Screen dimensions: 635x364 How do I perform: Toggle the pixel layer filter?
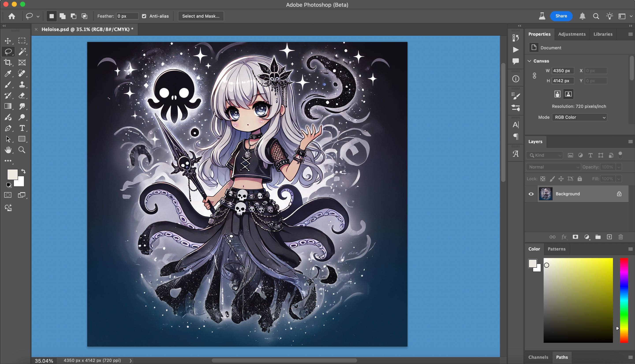(x=570, y=155)
